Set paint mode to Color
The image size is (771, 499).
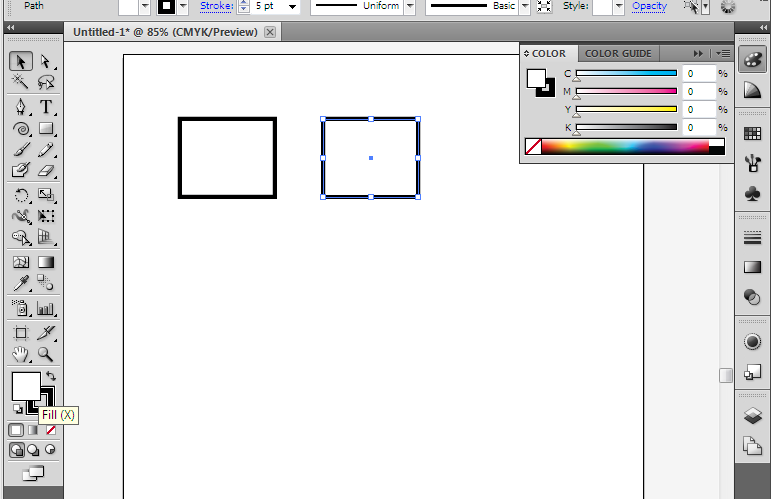tap(16, 430)
